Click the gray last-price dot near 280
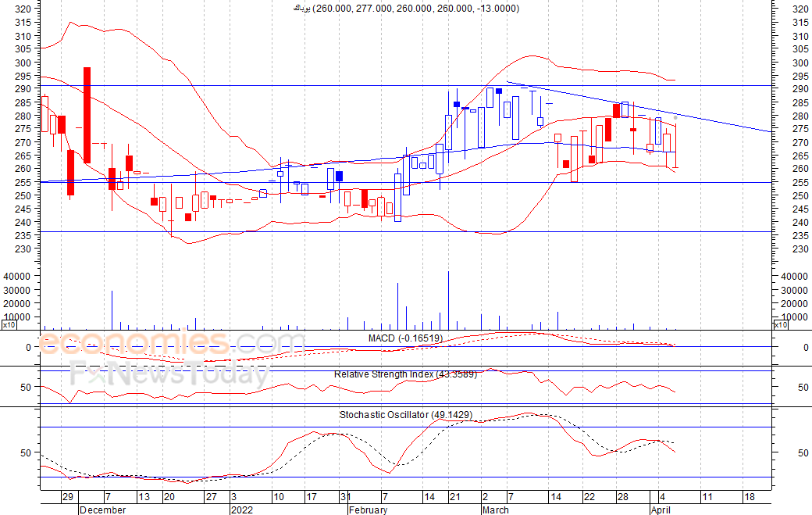This screenshot has height=515, width=812. point(675,117)
